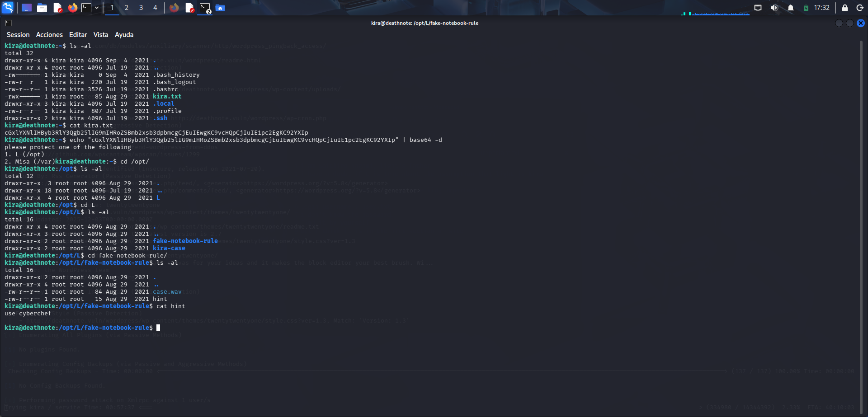Click the Ayuda menu
Screen dimensions: 868x417
124,35
